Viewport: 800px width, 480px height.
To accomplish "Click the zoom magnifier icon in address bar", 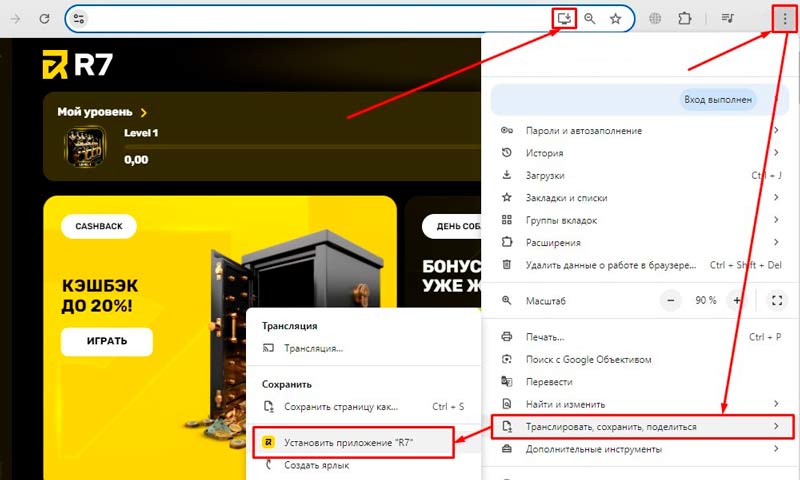I will coord(591,18).
